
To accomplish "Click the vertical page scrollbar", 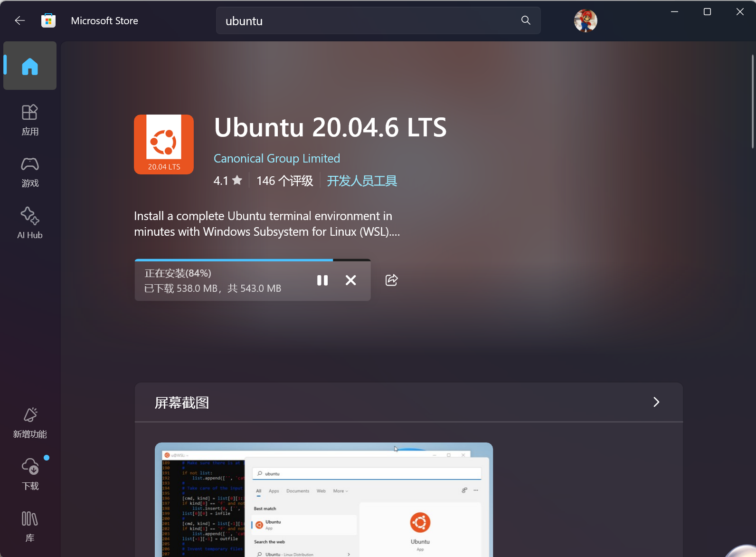I will [x=753, y=101].
